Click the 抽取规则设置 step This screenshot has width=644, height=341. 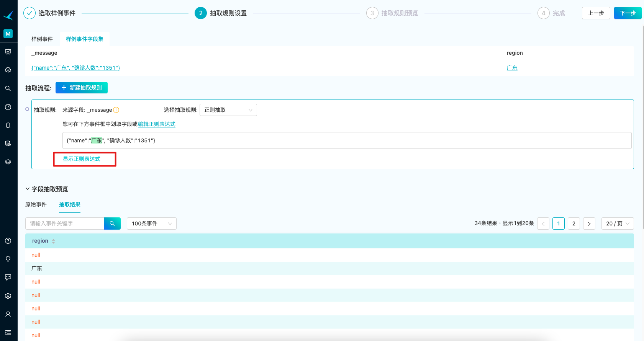[221, 13]
